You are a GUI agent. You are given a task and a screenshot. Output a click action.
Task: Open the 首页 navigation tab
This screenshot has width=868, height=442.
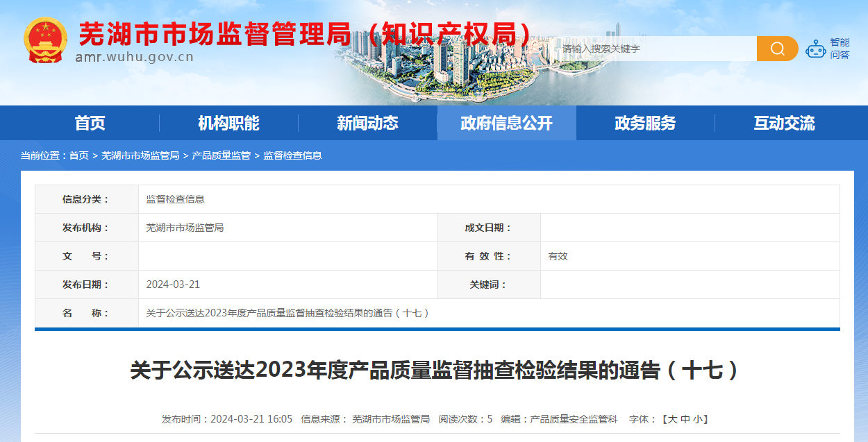tap(90, 123)
